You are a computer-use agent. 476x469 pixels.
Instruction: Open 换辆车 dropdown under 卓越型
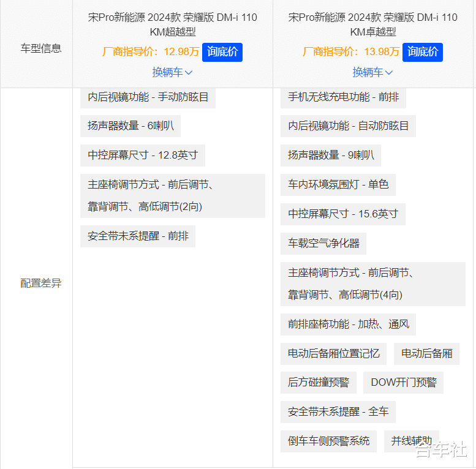[x=372, y=72]
